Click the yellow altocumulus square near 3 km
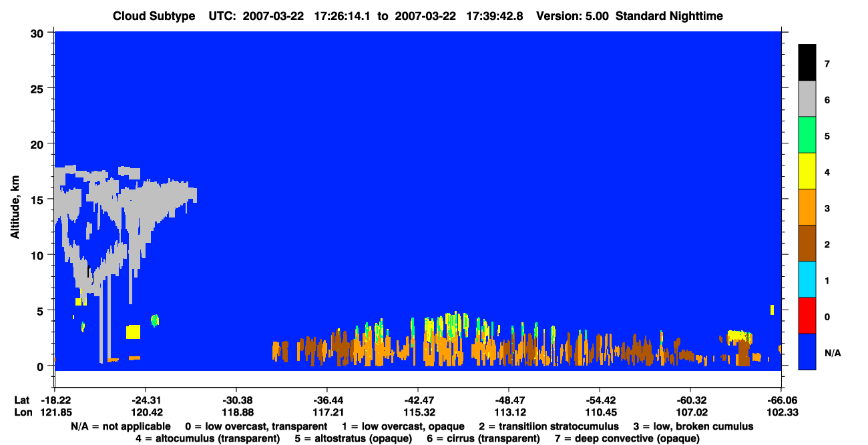The height and width of the screenshot is (445, 868). click(133, 332)
